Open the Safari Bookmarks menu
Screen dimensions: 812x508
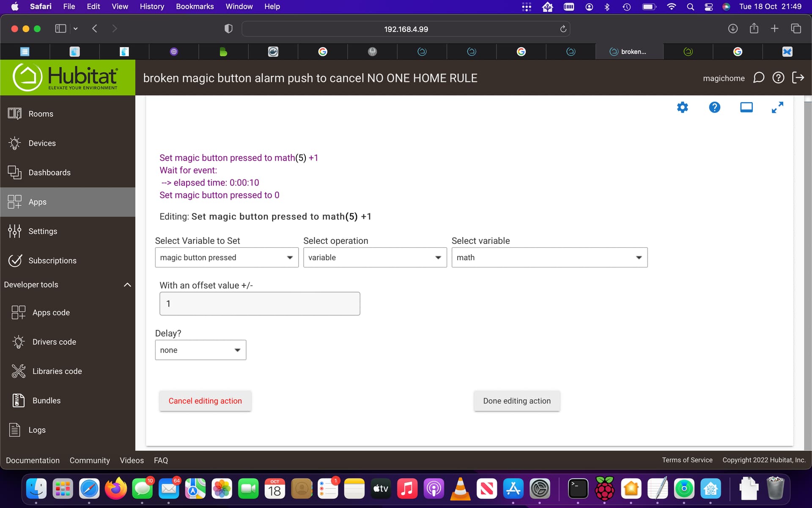pos(195,6)
